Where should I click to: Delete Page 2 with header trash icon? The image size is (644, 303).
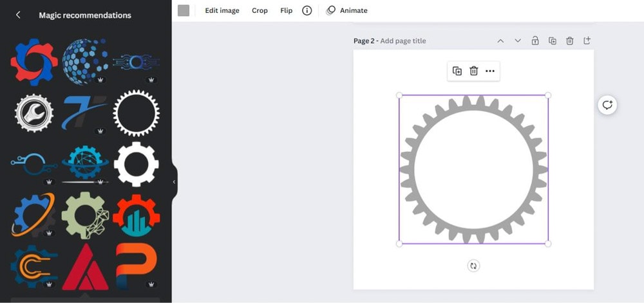point(570,41)
